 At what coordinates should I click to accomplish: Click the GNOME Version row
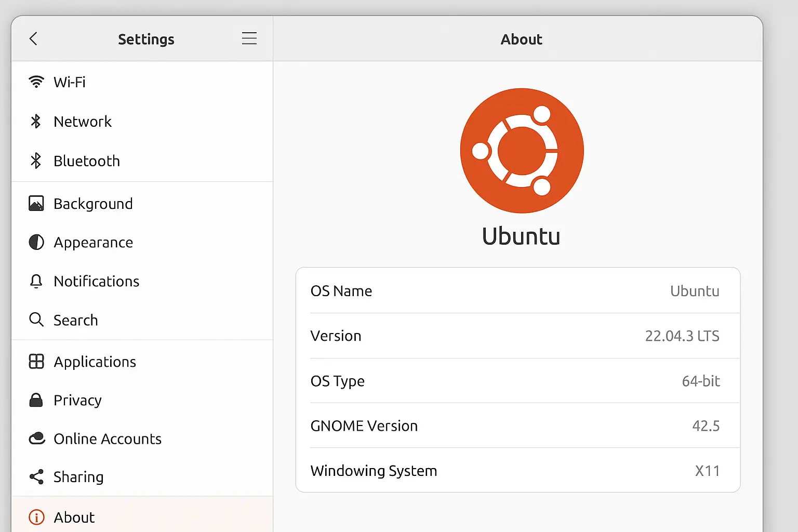[520, 425]
